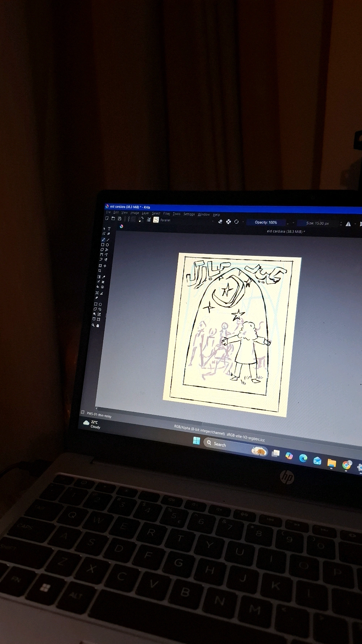The image size is (362, 644).
Task: Activate the Rectangular Selection tool
Action: (x=96, y=304)
